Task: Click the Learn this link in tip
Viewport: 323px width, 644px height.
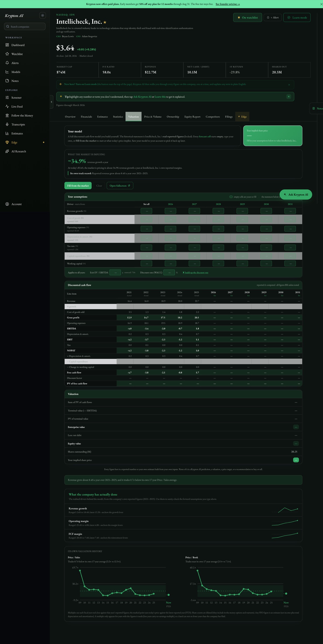Action: [160, 97]
